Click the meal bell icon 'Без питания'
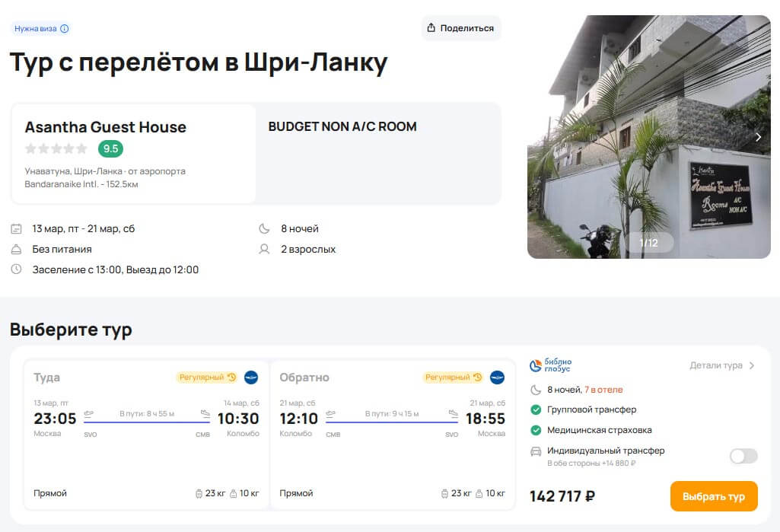Screen dimensions: 780x532 pyautogui.click(x=17, y=250)
